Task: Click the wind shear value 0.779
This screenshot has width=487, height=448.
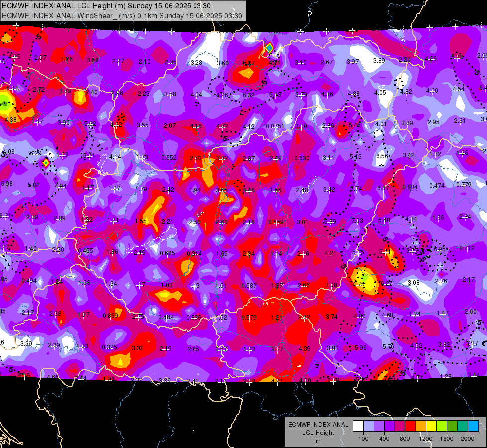Action: click(x=464, y=184)
